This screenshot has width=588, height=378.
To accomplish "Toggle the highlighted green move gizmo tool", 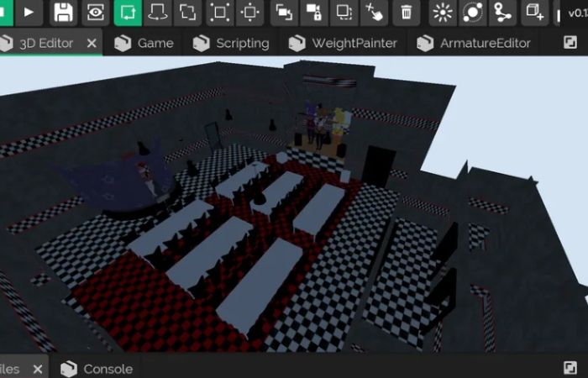I will pyautogui.click(x=128, y=13).
